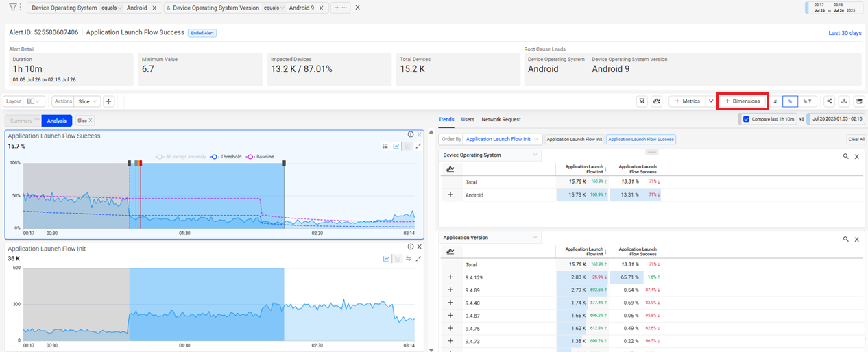Viewport: 868px width, 352px height.
Task: Switch to the Users tab
Action: point(468,119)
